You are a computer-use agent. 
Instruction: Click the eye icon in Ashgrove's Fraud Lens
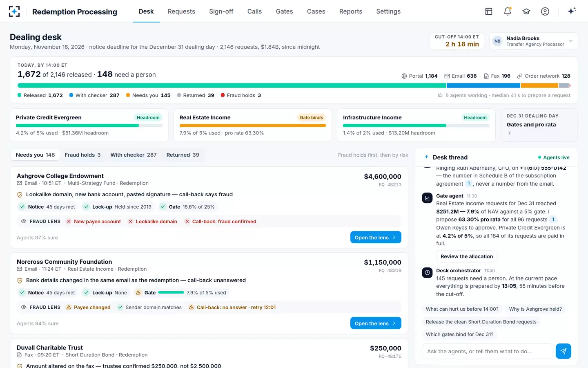pyautogui.click(x=24, y=221)
